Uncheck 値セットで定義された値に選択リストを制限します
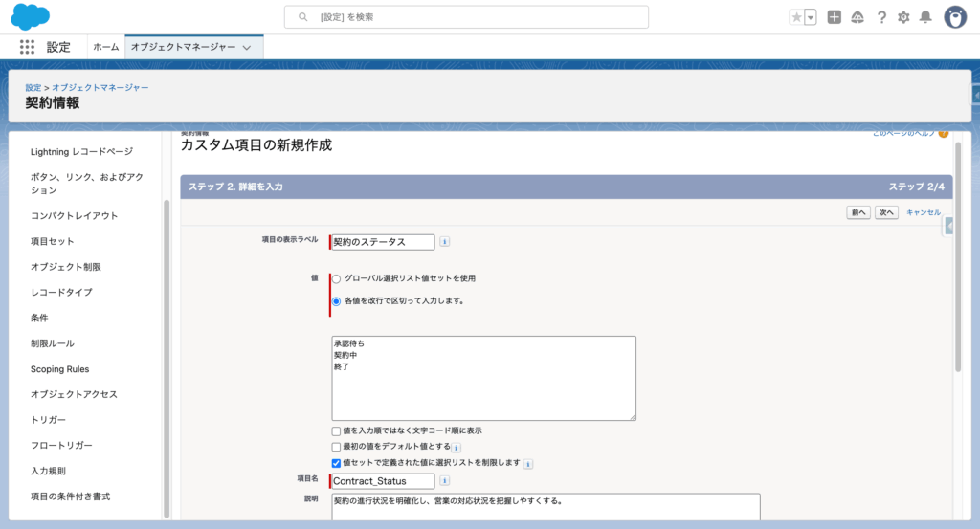The height and width of the screenshot is (529, 980). pyautogui.click(x=337, y=463)
